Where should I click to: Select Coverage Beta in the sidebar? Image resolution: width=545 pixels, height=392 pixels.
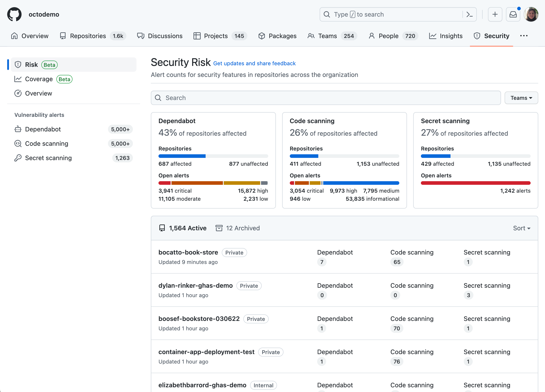[74, 79]
